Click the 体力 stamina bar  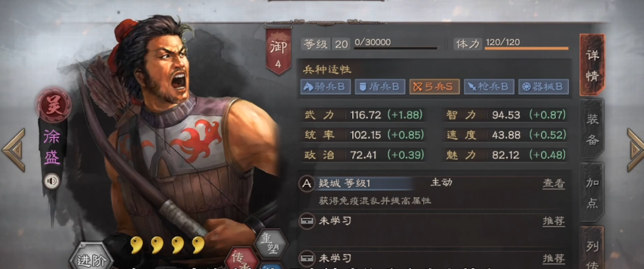tap(526, 48)
